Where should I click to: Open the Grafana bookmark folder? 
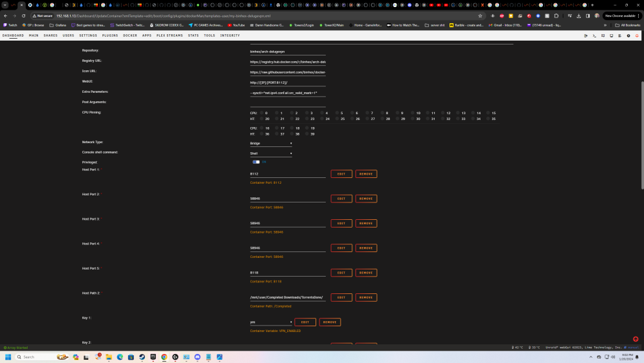[58, 25]
